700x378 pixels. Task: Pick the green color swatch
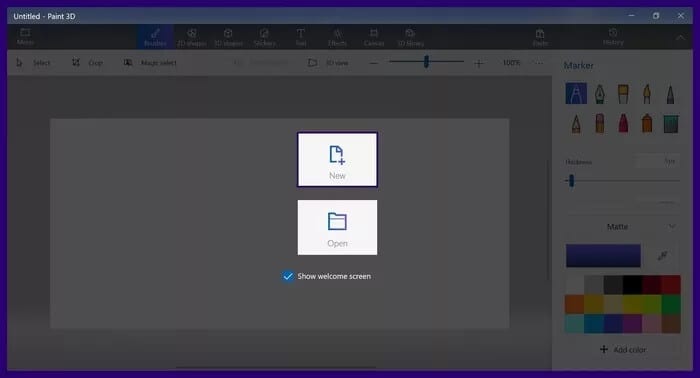tap(671, 304)
